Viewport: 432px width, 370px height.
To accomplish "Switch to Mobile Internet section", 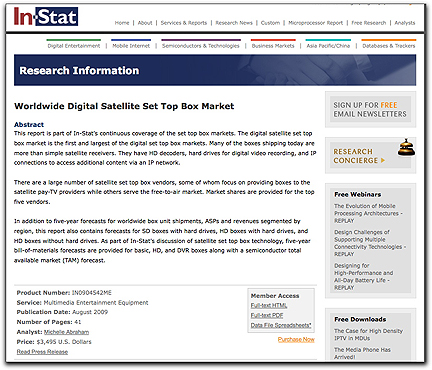I will [131, 46].
